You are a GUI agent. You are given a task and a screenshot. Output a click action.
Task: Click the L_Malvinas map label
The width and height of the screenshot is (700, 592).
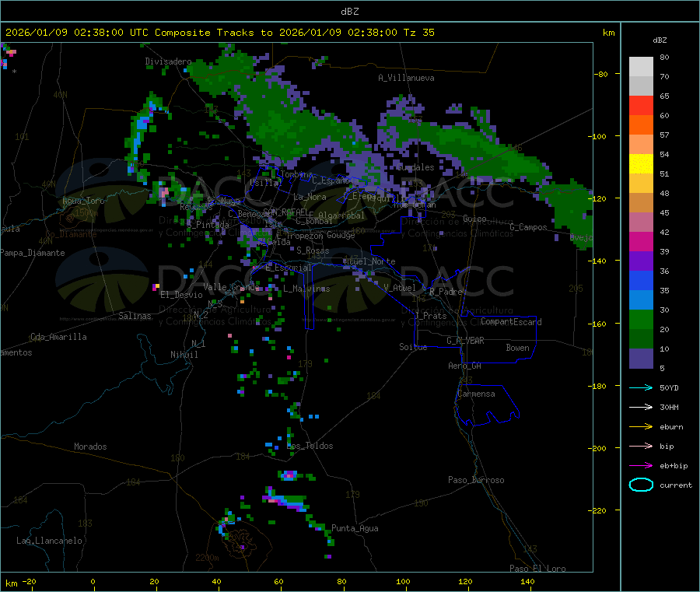click(x=306, y=289)
